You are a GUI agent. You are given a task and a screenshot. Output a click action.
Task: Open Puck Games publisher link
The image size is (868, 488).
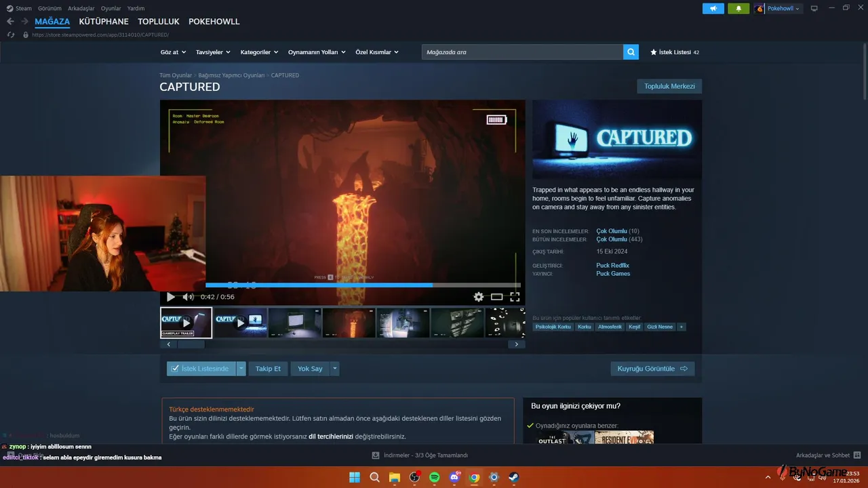tap(613, 274)
